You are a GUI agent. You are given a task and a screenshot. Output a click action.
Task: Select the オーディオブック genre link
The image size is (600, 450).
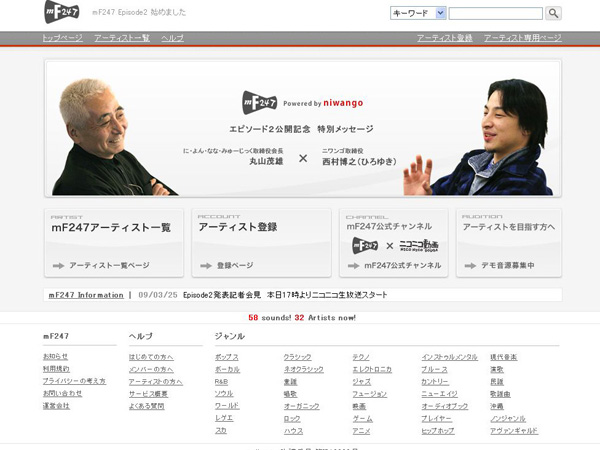click(x=445, y=406)
